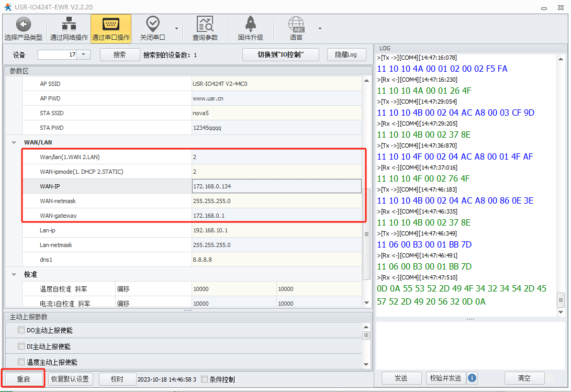Open the 设备 number dropdown
571x392 pixels.
pyautogui.click(x=84, y=54)
